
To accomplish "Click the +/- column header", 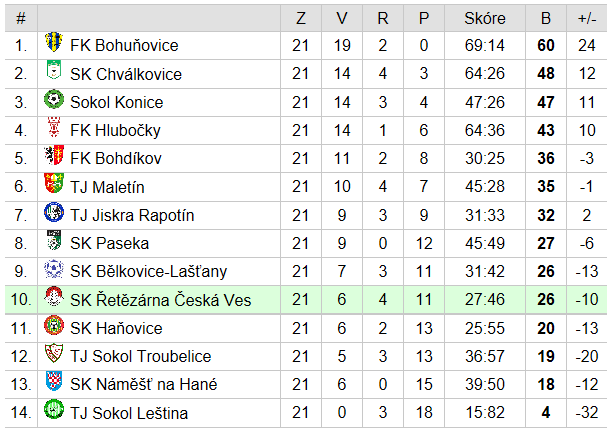I will (x=587, y=18).
